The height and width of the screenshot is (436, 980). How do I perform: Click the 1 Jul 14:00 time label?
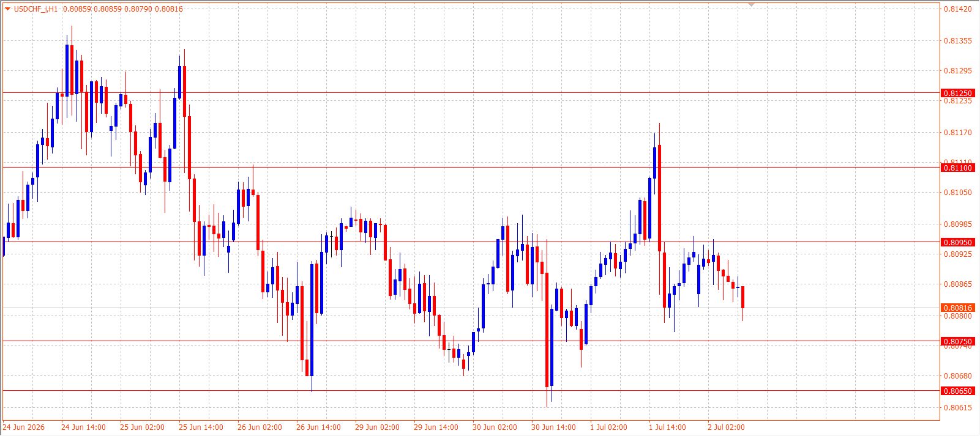point(667,427)
